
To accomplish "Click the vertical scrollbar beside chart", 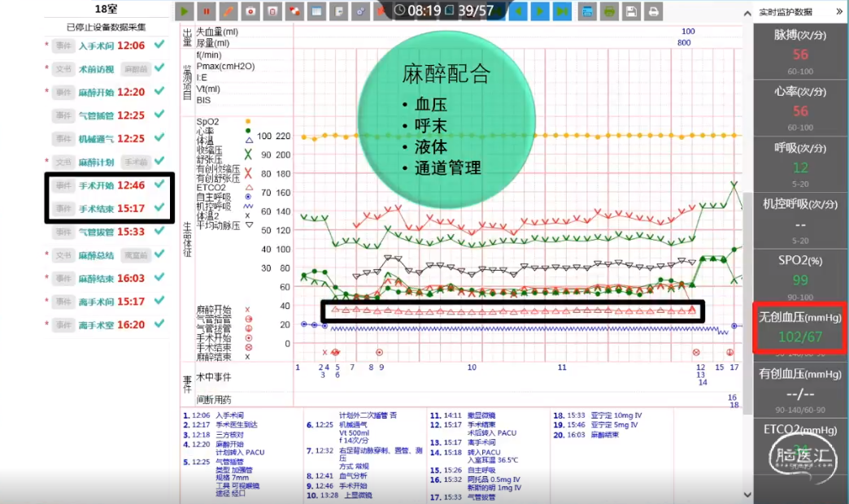I will coord(747,303).
